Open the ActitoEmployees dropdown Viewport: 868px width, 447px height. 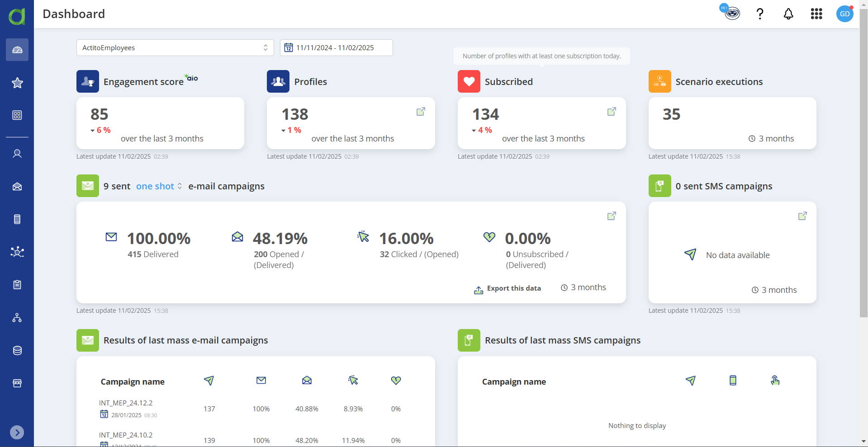[x=175, y=48]
